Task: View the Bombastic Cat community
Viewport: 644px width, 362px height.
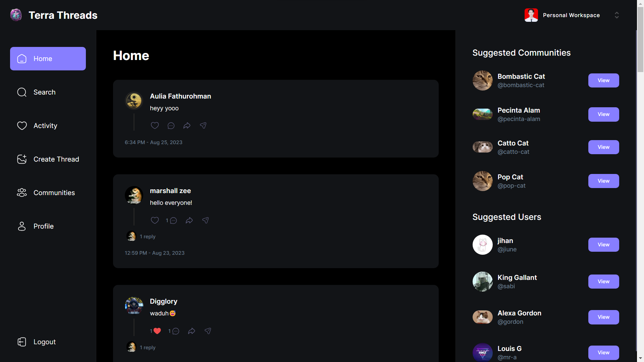Action: pos(603,80)
